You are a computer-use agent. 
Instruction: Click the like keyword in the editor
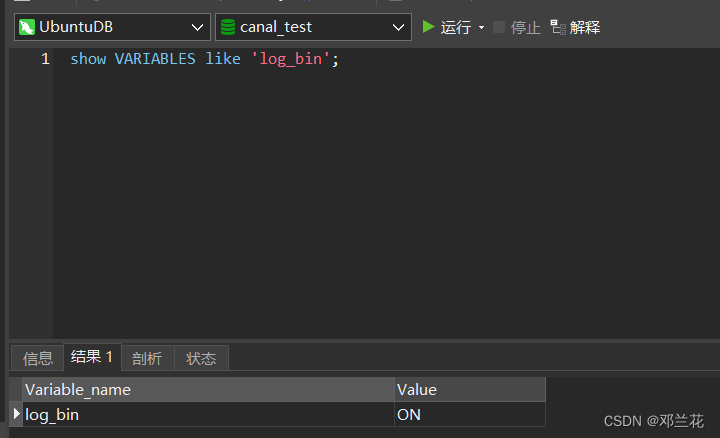(x=223, y=59)
